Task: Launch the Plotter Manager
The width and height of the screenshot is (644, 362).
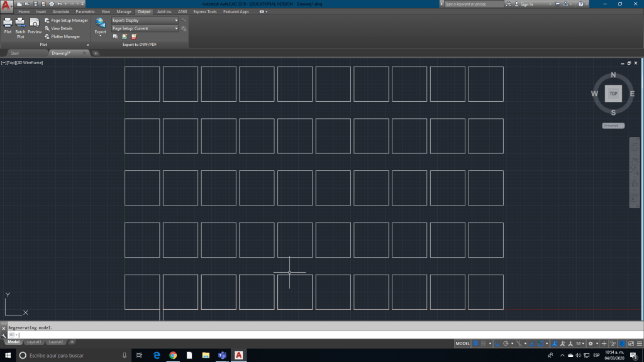Action: (x=62, y=36)
